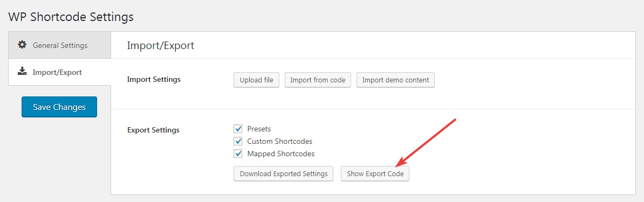Toggle the Custom Shortcodes checkbox
This screenshot has width=644, height=202.
coord(238,141)
